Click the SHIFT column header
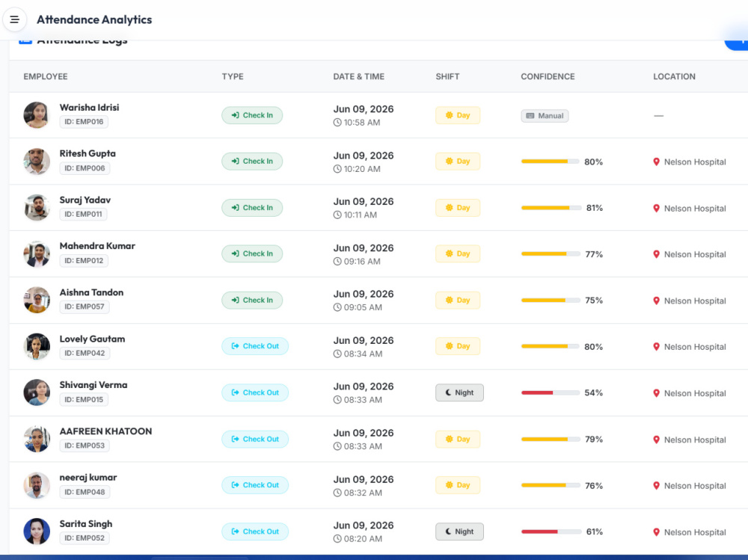The height and width of the screenshot is (560, 748). pos(447,76)
